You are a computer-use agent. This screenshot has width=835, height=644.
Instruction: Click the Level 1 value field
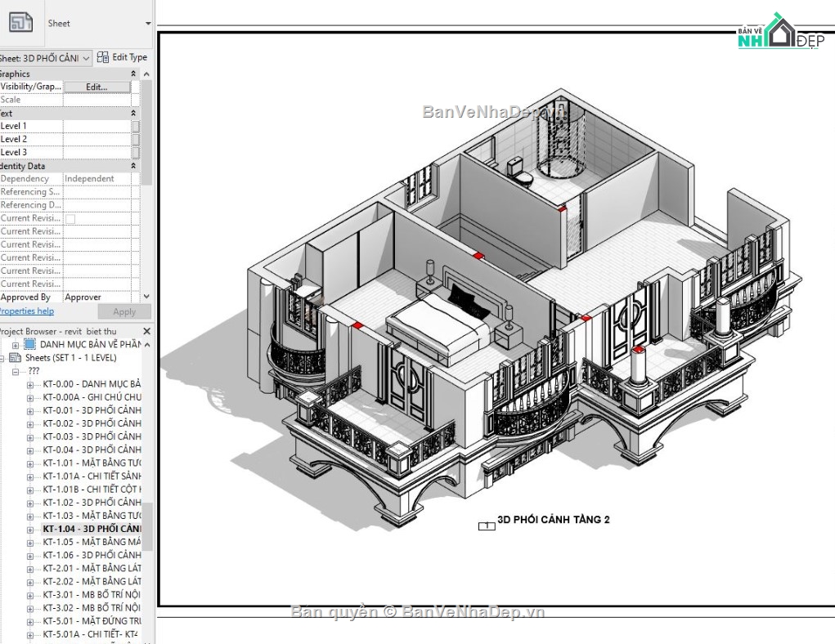[x=97, y=126]
